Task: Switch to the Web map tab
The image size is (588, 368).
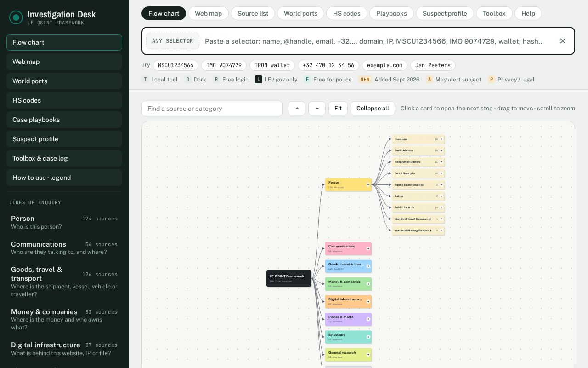Action: pos(208,13)
